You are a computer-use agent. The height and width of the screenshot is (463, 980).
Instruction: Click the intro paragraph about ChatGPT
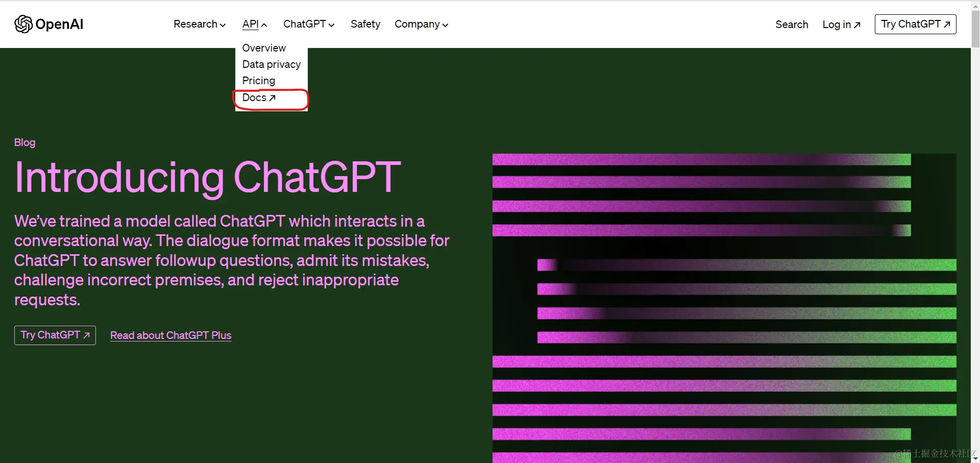pos(232,260)
